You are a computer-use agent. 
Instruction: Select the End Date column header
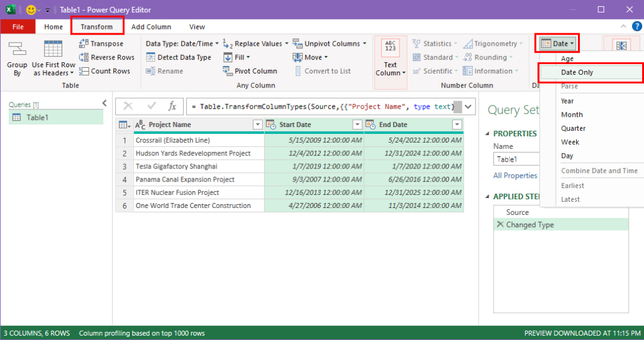click(x=414, y=124)
